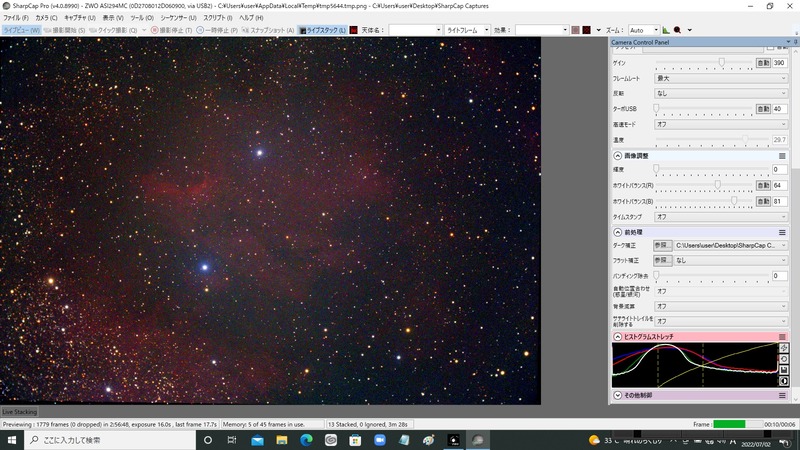Open Microsoft Edge from the taskbar
This screenshot has width=800, height=450.
click(306, 440)
